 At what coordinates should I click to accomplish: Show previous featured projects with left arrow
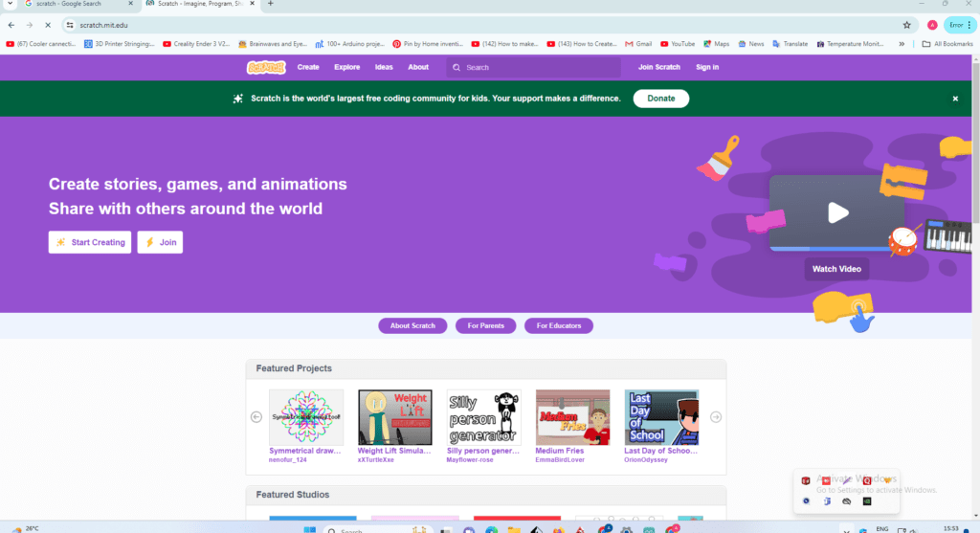click(256, 417)
